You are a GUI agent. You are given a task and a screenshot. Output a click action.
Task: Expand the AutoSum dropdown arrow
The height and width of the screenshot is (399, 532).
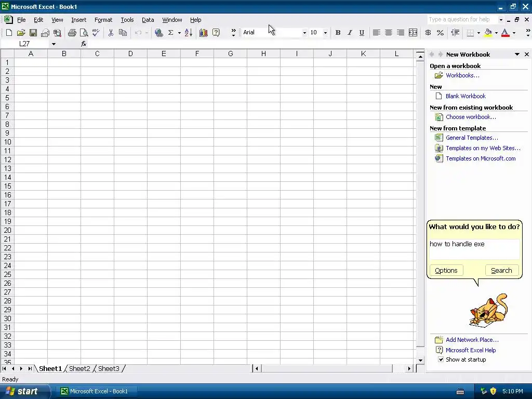179,33
